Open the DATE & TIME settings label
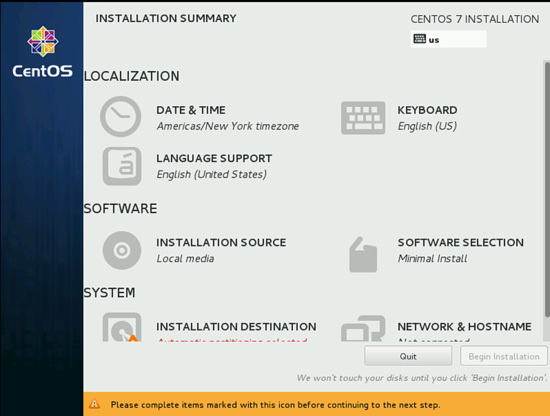Screen dimensions: 550x416 coord(191,110)
